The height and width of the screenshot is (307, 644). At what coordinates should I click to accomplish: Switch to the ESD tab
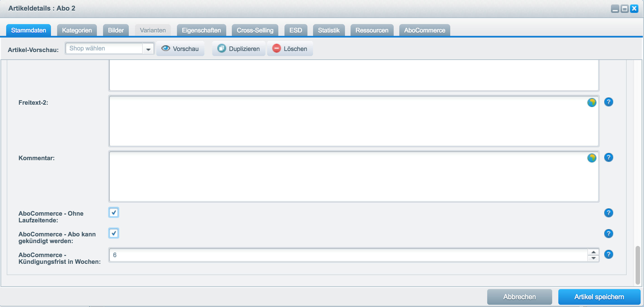[x=296, y=30]
